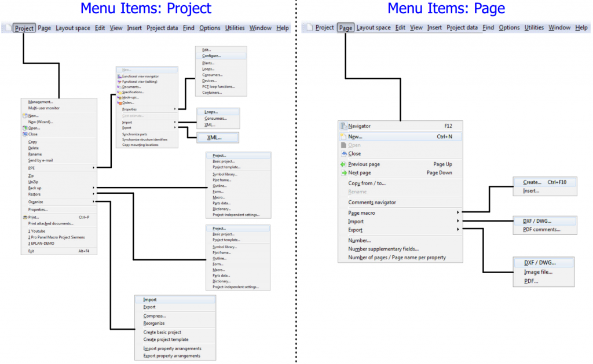The image size is (593, 364).
Task: Choose Comments navigator from the Page menu
Action: click(x=372, y=203)
